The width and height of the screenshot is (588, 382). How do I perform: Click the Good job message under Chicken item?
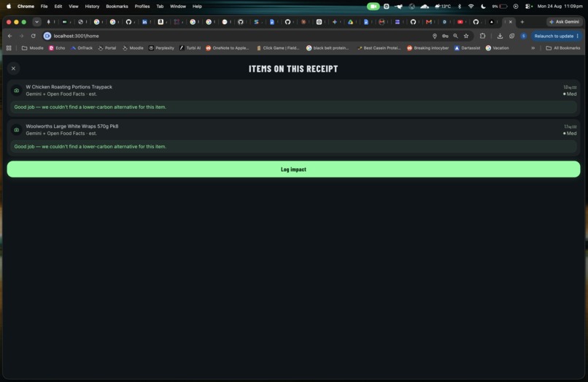[293, 107]
